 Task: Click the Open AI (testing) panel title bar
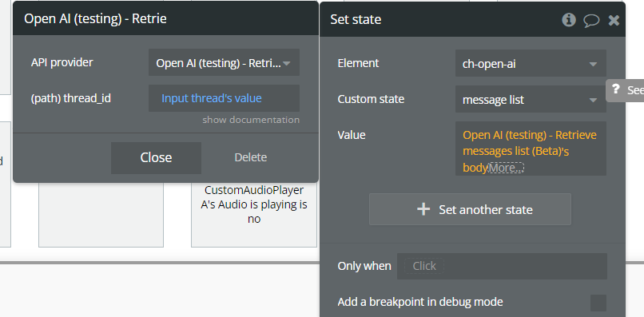tap(165, 18)
